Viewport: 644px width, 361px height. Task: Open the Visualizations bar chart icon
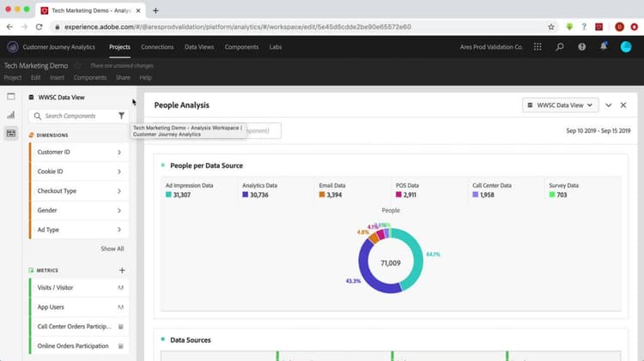point(11,115)
